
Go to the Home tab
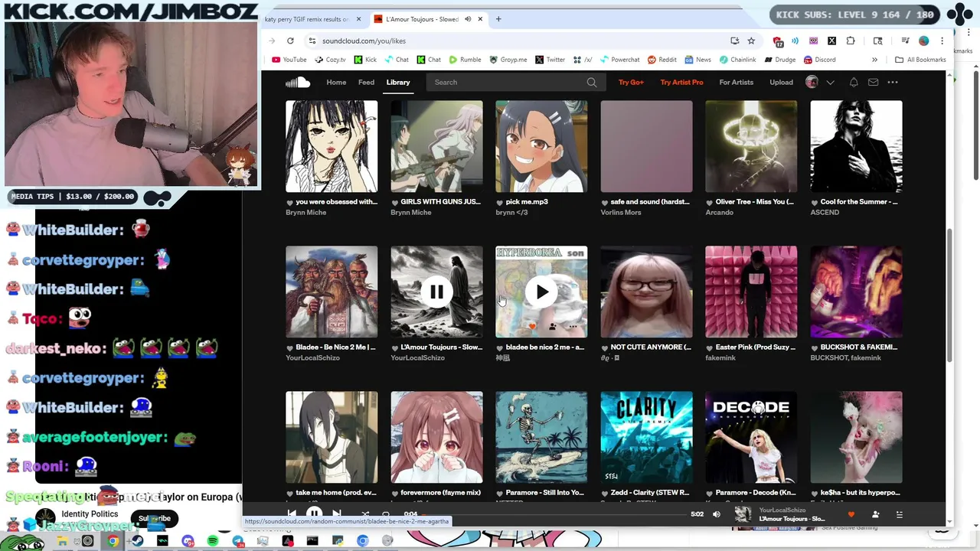coord(336,83)
